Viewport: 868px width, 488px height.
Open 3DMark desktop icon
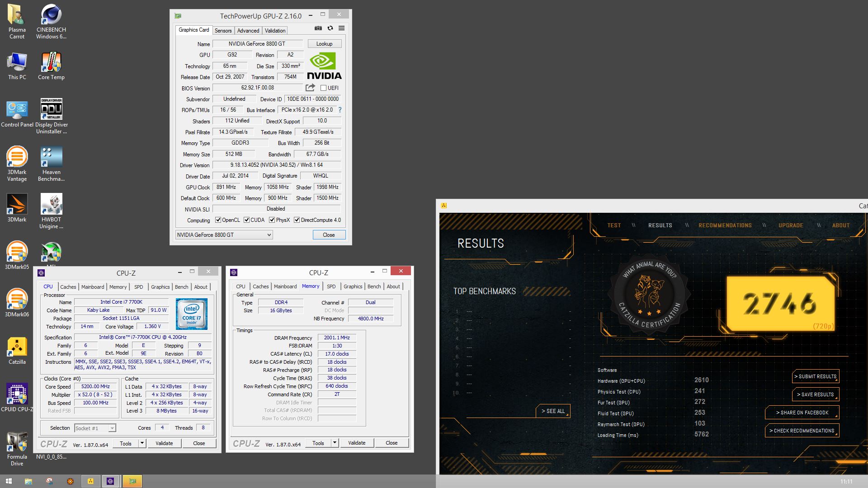(17, 208)
